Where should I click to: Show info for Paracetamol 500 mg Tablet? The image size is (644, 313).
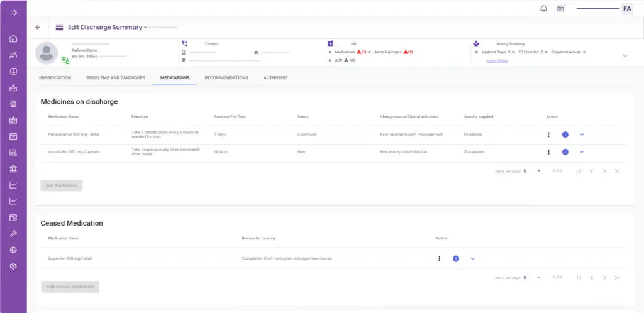(x=565, y=135)
